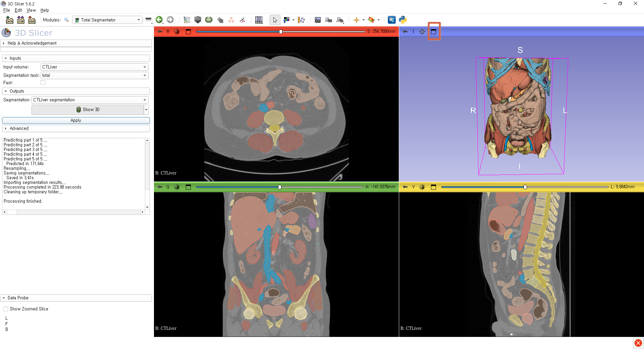Maximize the 3D view
Image resolution: width=644 pixels, height=349 pixels.
pyautogui.click(x=434, y=32)
